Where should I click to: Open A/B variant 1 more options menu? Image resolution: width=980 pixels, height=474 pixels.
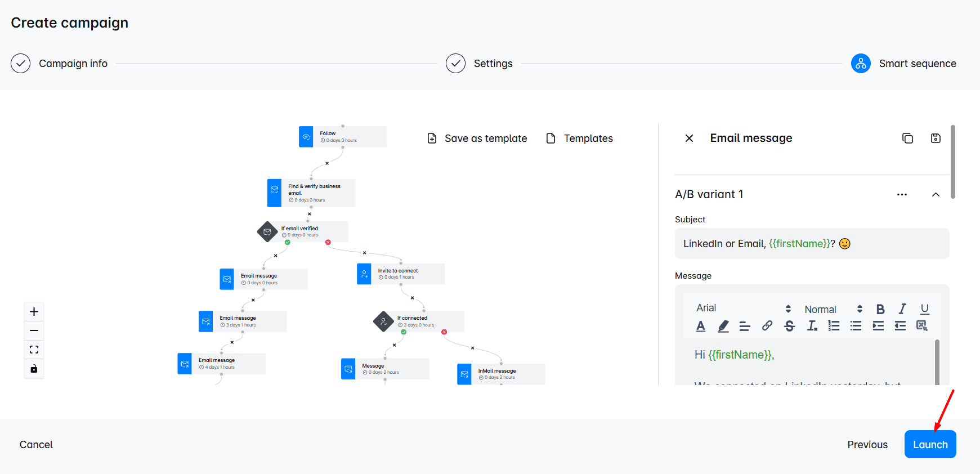(x=902, y=194)
